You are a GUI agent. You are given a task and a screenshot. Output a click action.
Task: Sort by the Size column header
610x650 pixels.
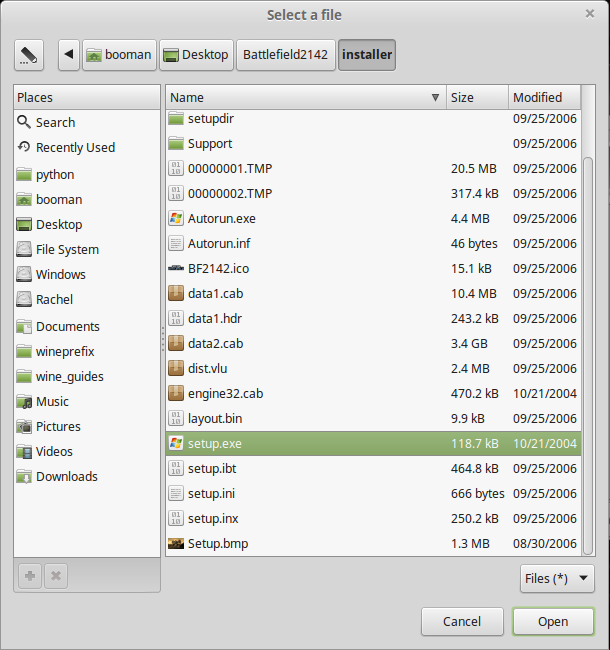[x=477, y=97]
